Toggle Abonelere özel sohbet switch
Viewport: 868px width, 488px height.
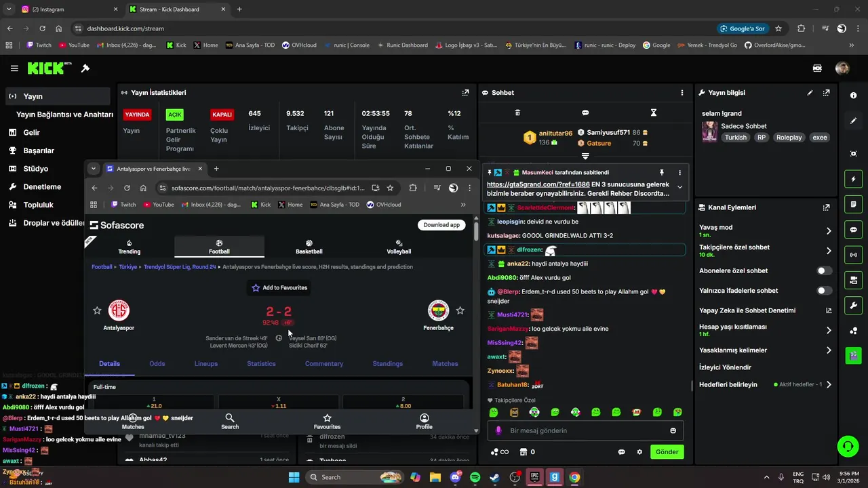coord(824,270)
